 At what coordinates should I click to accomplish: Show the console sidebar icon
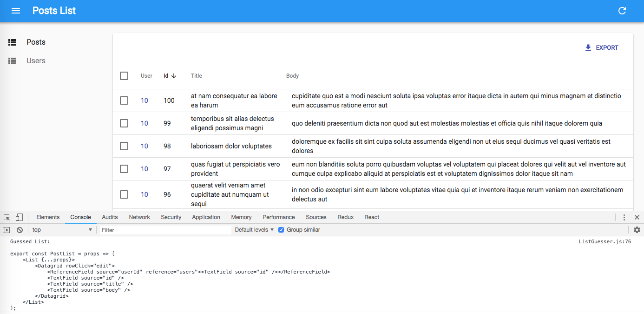(x=7, y=230)
